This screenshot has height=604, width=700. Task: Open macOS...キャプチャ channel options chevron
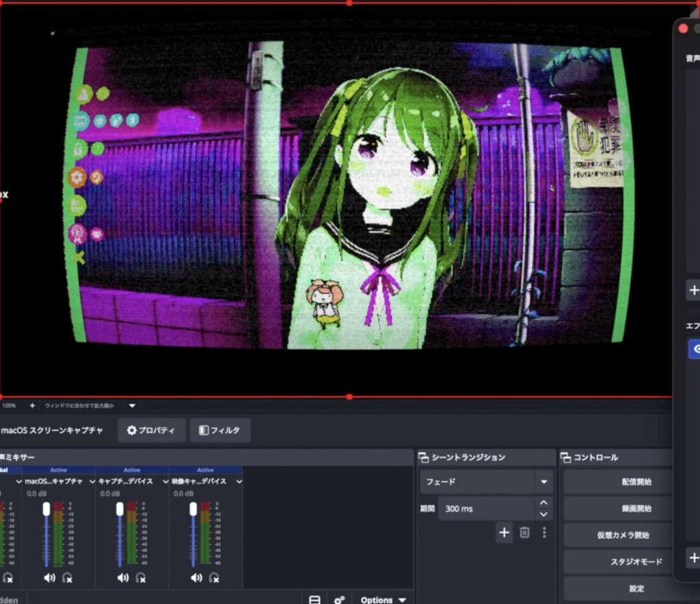click(92, 482)
